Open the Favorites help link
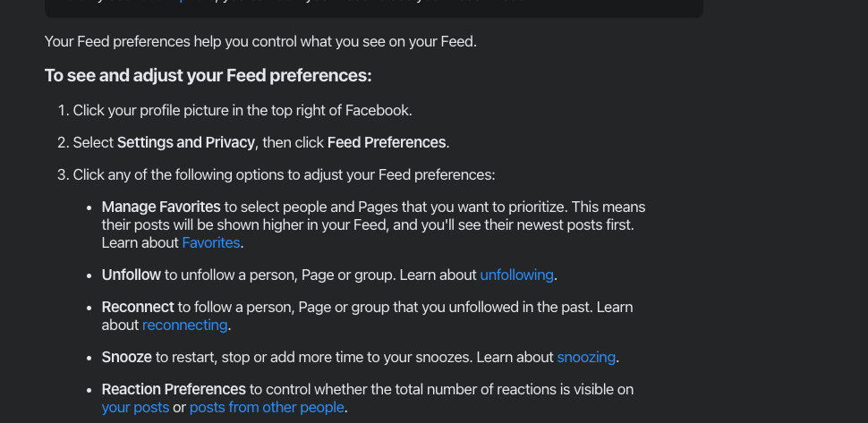The image size is (868, 423). point(211,242)
